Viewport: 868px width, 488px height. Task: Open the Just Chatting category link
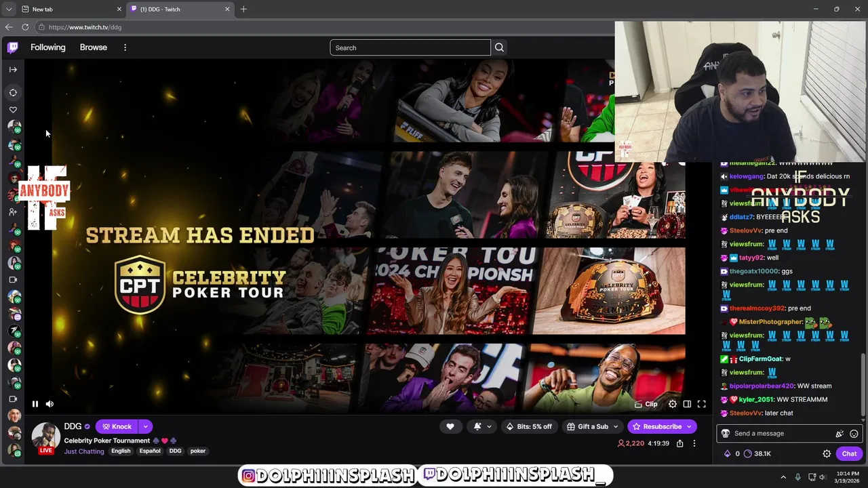point(84,451)
